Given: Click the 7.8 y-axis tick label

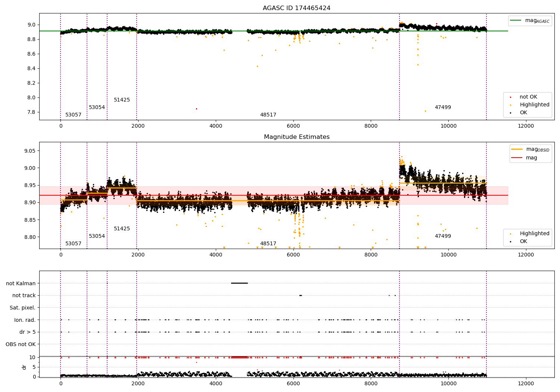Looking at the screenshot, I should pyautogui.click(x=31, y=112).
